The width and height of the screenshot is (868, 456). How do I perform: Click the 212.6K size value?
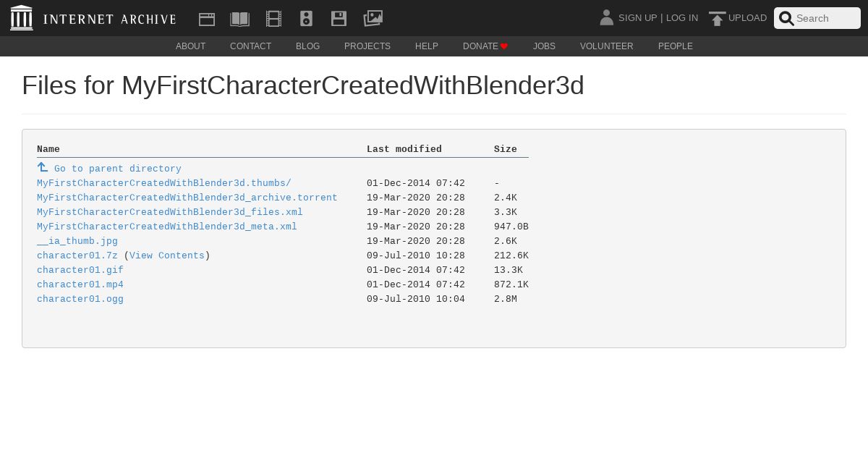511,256
